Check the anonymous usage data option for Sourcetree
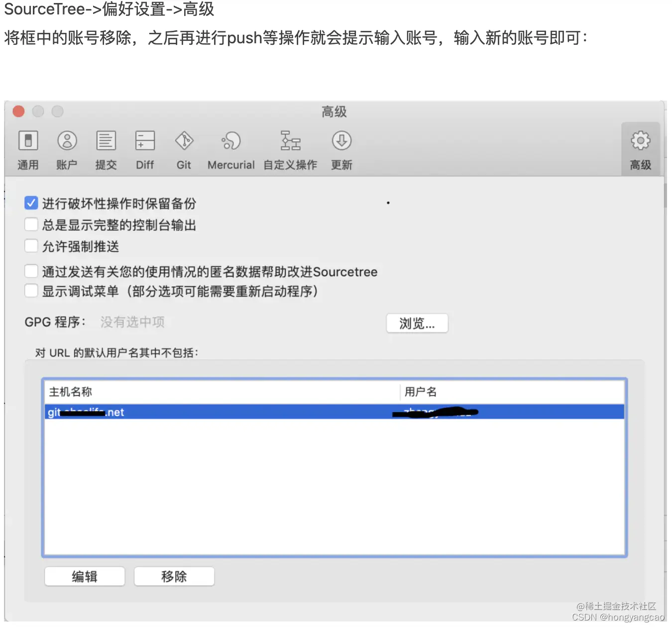The image size is (672, 627). click(31, 271)
